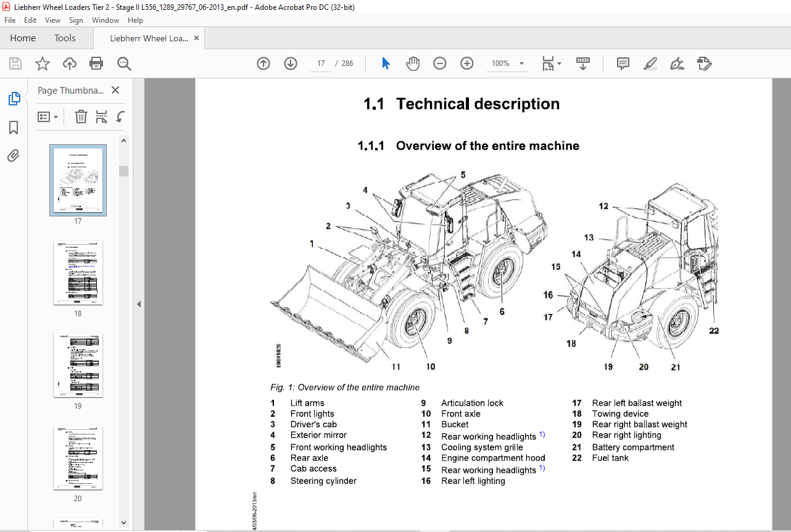Select the Liebherr Wheel Loaders document tab
This screenshot has width=791, height=532.
pyautogui.click(x=149, y=38)
